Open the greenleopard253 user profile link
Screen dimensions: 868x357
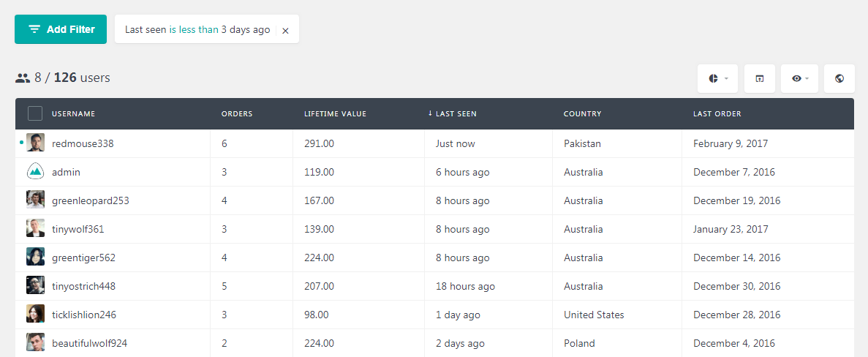coord(91,200)
